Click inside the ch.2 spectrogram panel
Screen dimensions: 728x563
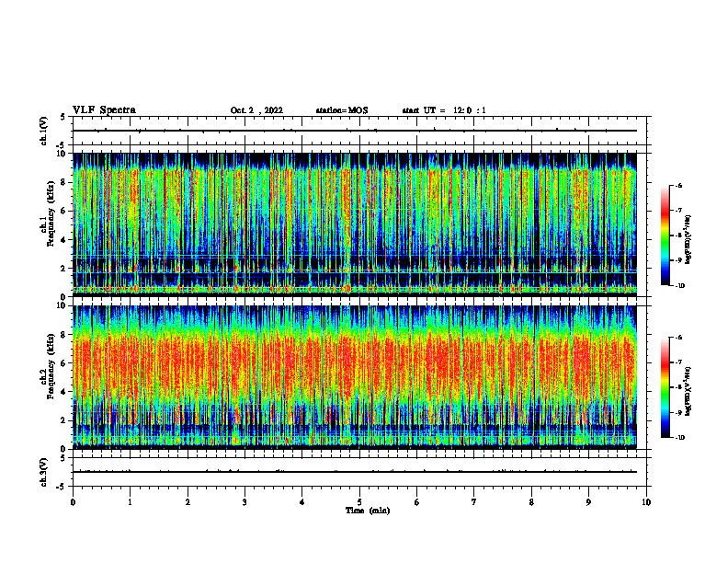(x=355, y=377)
